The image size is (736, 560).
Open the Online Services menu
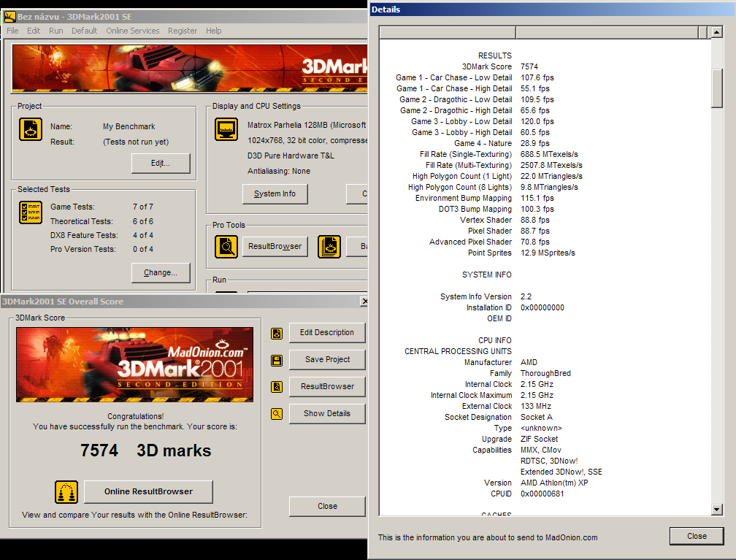pos(132,31)
